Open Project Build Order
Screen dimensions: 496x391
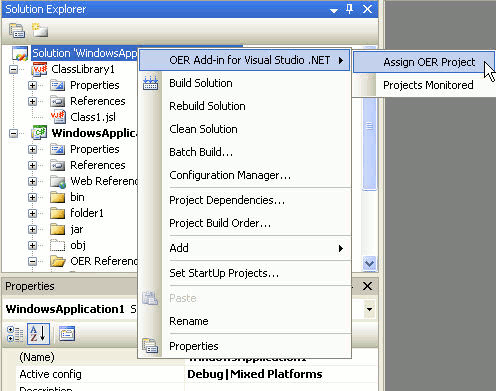[244, 223]
